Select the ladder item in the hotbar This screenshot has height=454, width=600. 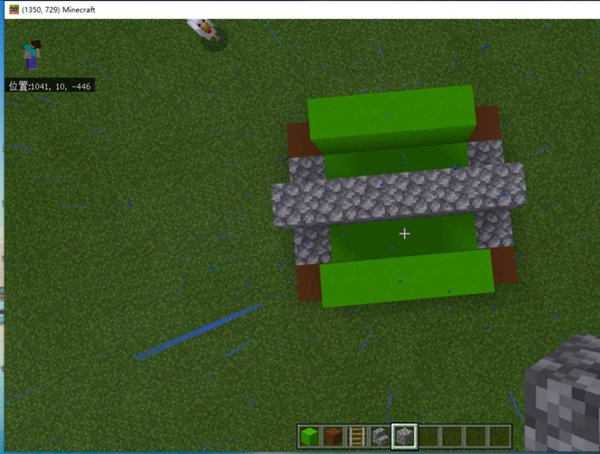(357, 435)
